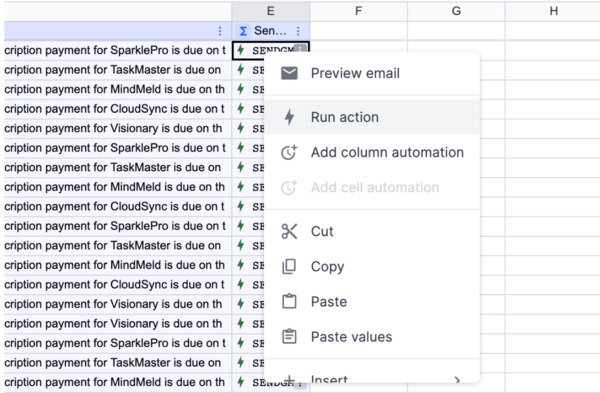Select the topmost SparklePro payment message cell
Image resolution: width=600 pixels, height=393 pixels.
tap(118, 50)
